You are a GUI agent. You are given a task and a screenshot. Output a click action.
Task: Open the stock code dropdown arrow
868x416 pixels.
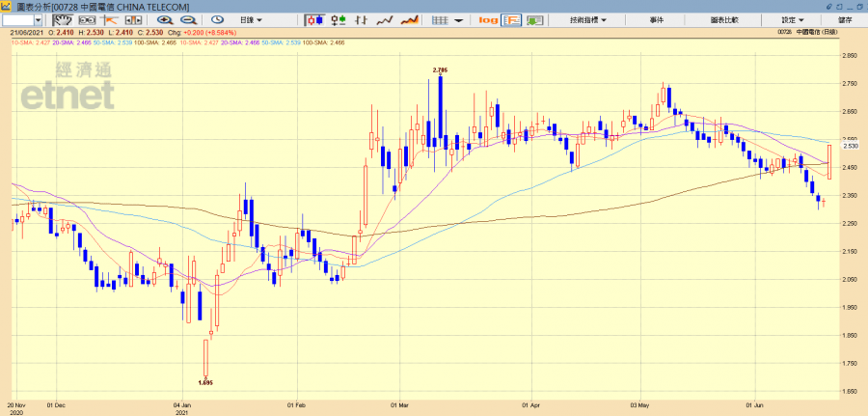point(39,20)
